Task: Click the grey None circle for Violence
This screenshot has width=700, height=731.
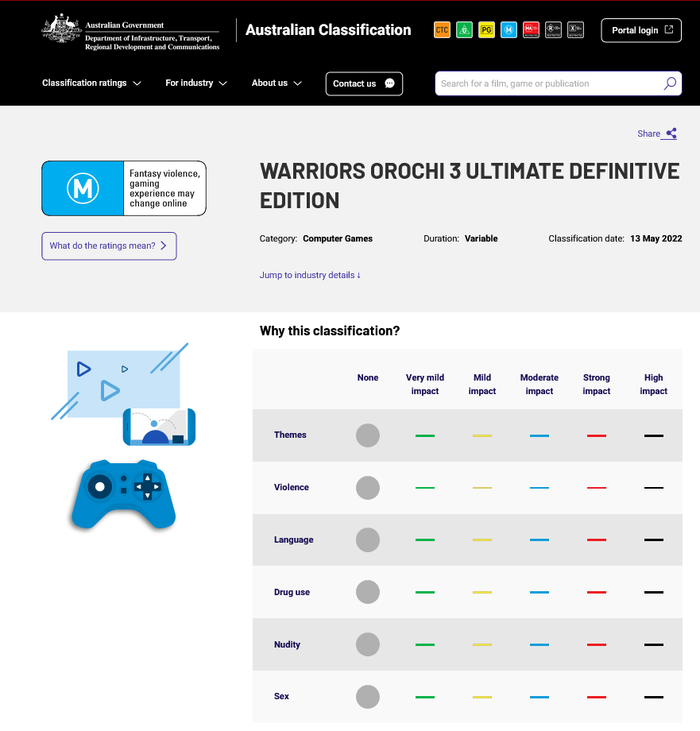Action: 368,488
